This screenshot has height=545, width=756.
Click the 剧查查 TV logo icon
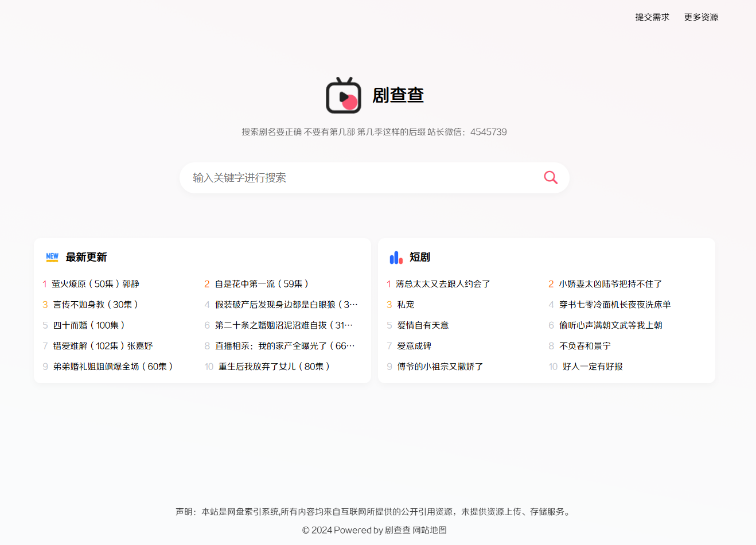pos(344,95)
